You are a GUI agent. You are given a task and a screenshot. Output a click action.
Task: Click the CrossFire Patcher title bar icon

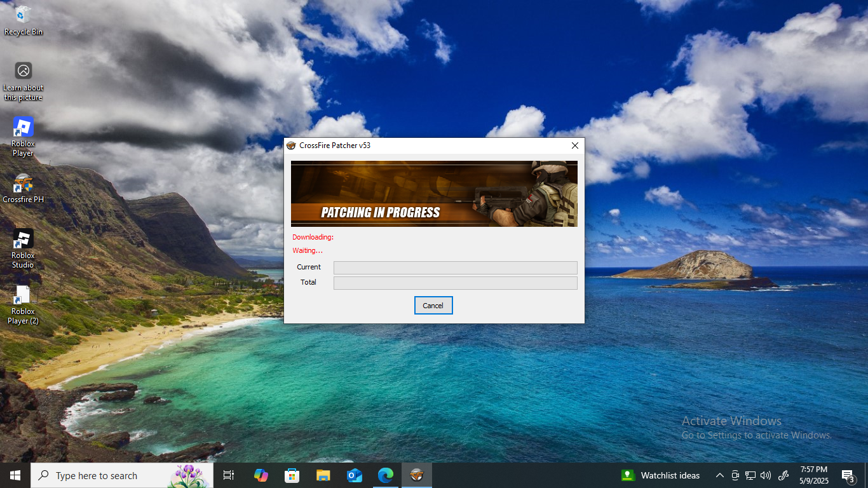coord(291,146)
